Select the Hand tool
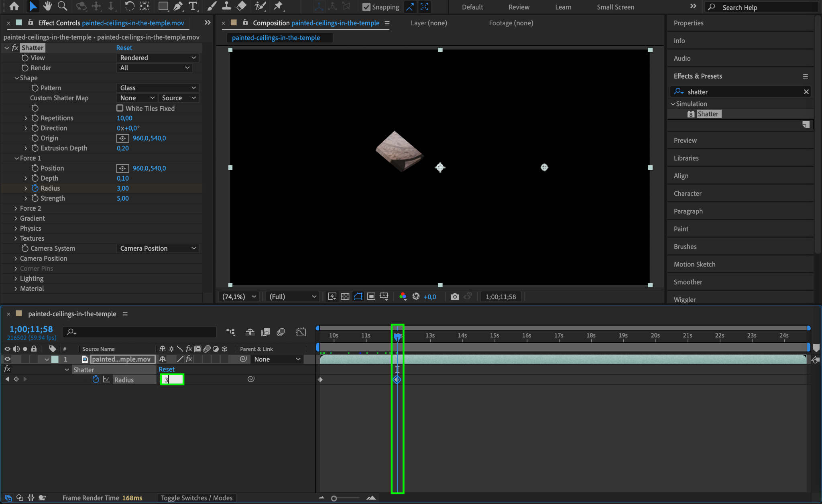The width and height of the screenshot is (822, 504). (x=48, y=6)
